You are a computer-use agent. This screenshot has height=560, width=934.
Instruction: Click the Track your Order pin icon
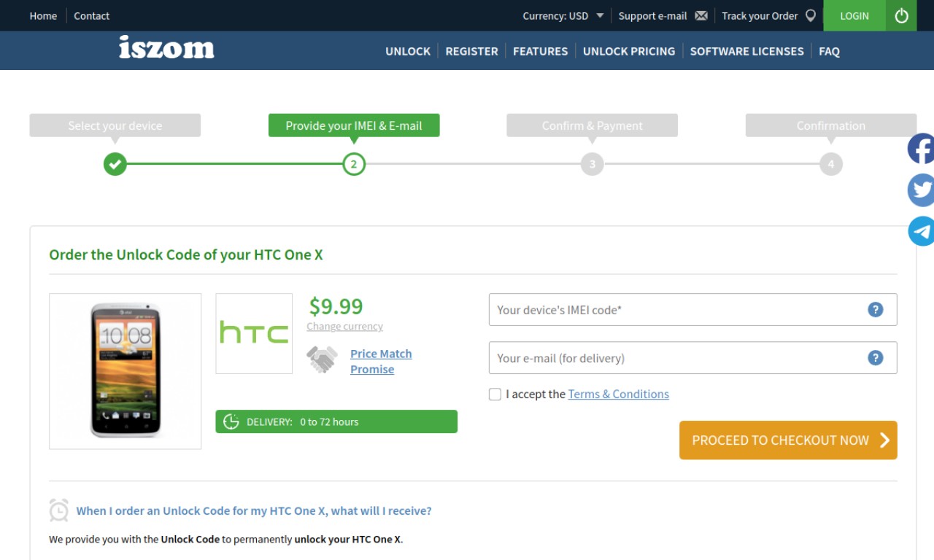(810, 15)
